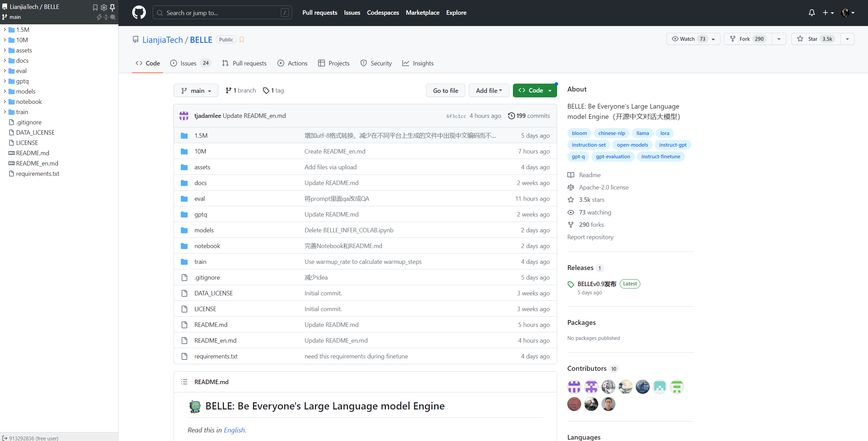The height and width of the screenshot is (441, 868).
Task: Click the Octotree bookmark icon
Action: point(95,7)
